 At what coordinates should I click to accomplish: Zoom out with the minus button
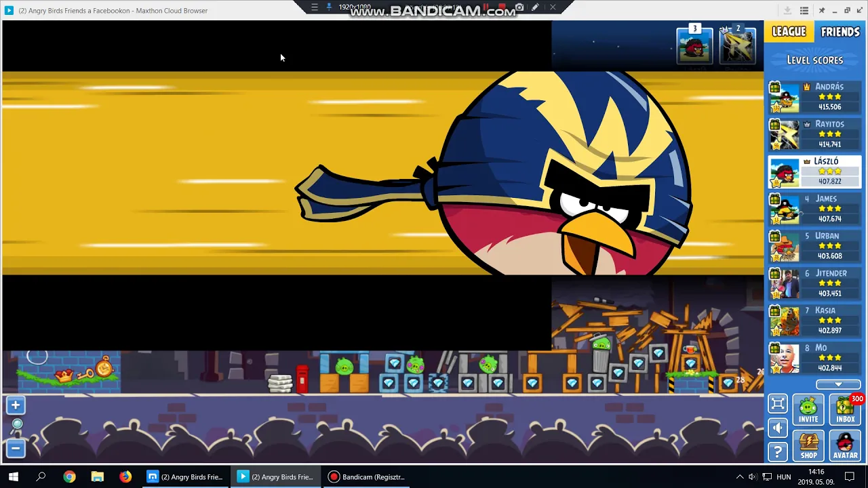(x=15, y=449)
